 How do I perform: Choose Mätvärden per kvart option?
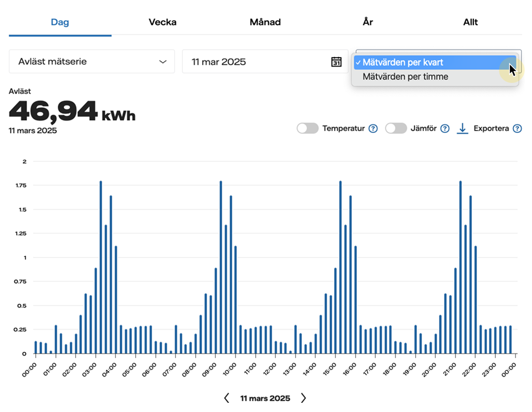coord(403,63)
